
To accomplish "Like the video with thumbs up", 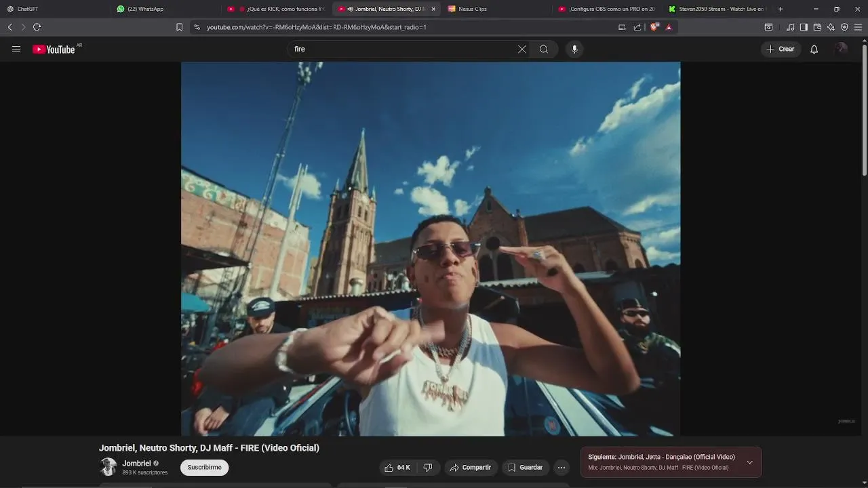I will coord(397,468).
